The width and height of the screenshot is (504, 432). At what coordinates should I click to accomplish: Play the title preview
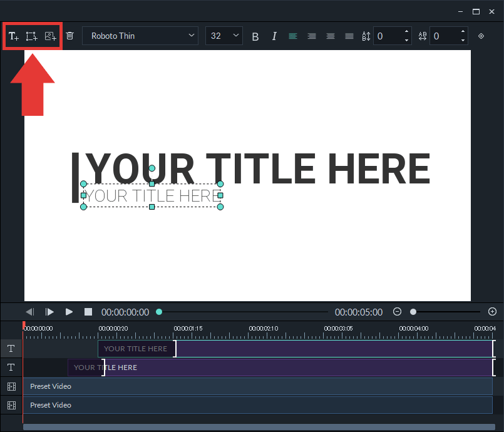pos(69,312)
